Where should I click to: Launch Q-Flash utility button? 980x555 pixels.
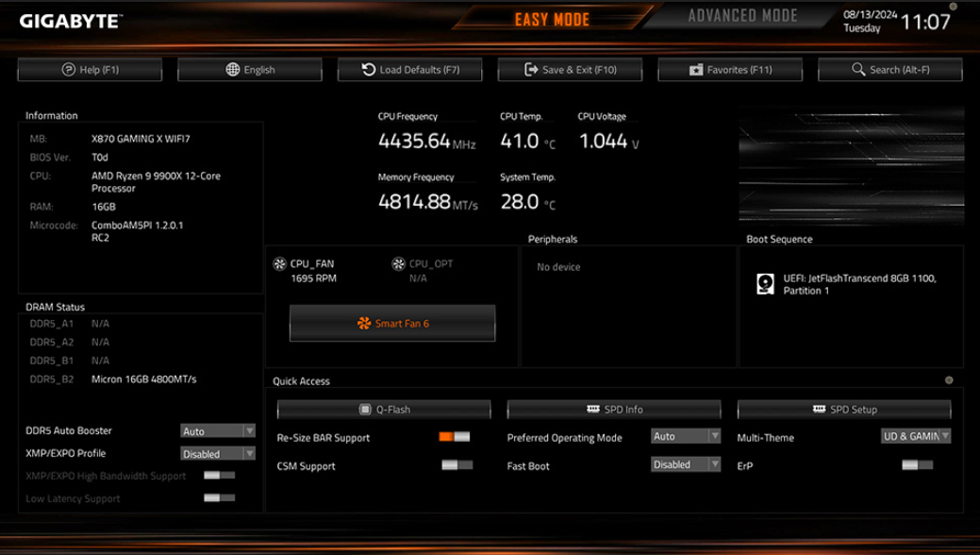point(384,410)
